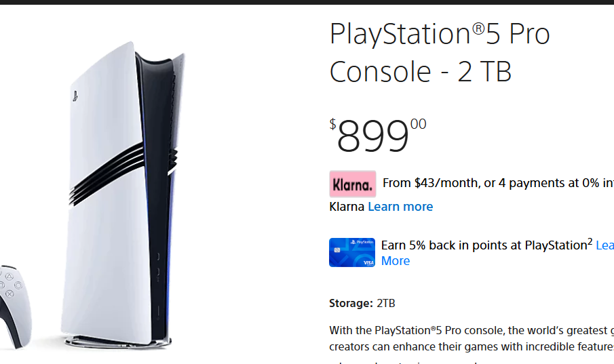Select the "Storage: 2TB" label
The image size is (614, 364).
coord(362,304)
